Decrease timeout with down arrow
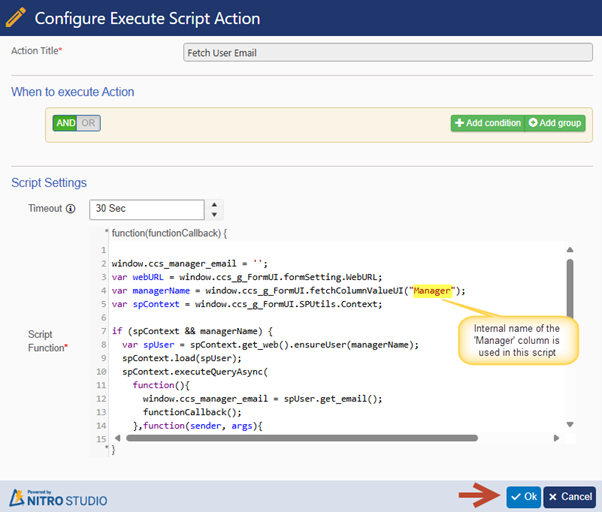The width and height of the screenshot is (602, 512). pyautogui.click(x=215, y=215)
